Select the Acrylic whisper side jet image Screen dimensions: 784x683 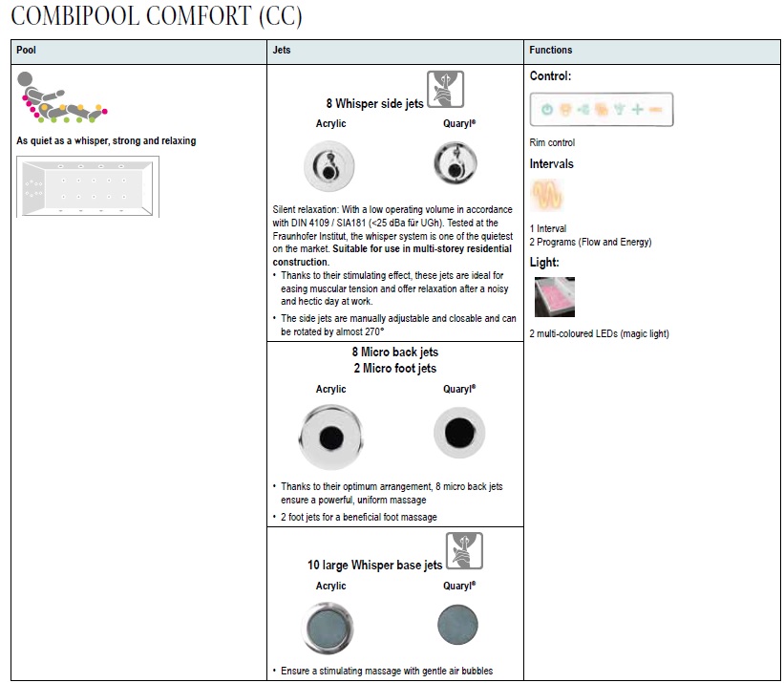(330, 166)
